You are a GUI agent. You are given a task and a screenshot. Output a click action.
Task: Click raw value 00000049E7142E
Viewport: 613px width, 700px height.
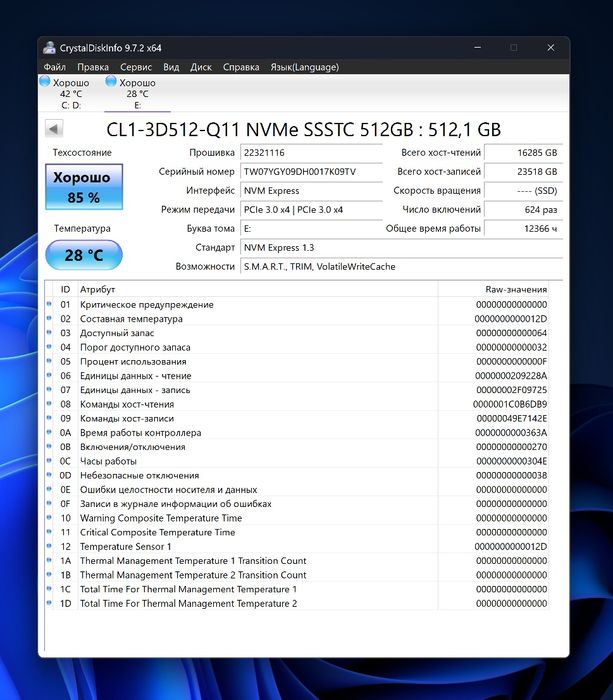512,418
